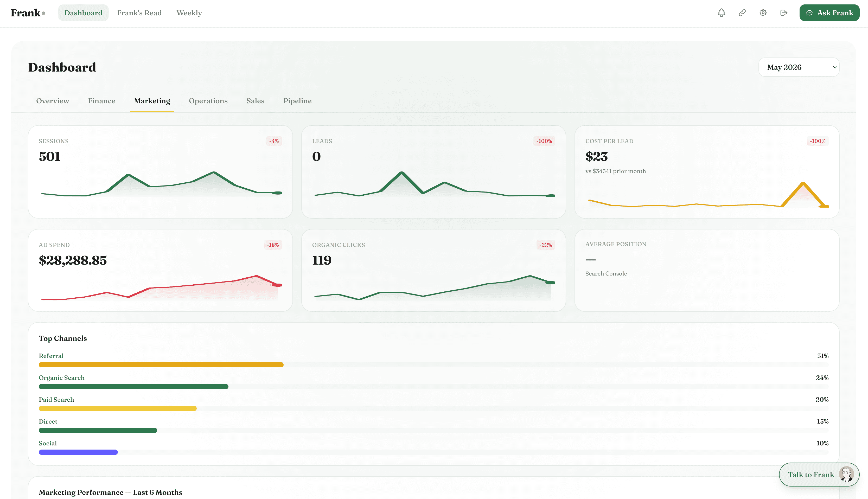Click the log out icon
Screen dimensions: 868x499
(784, 13)
